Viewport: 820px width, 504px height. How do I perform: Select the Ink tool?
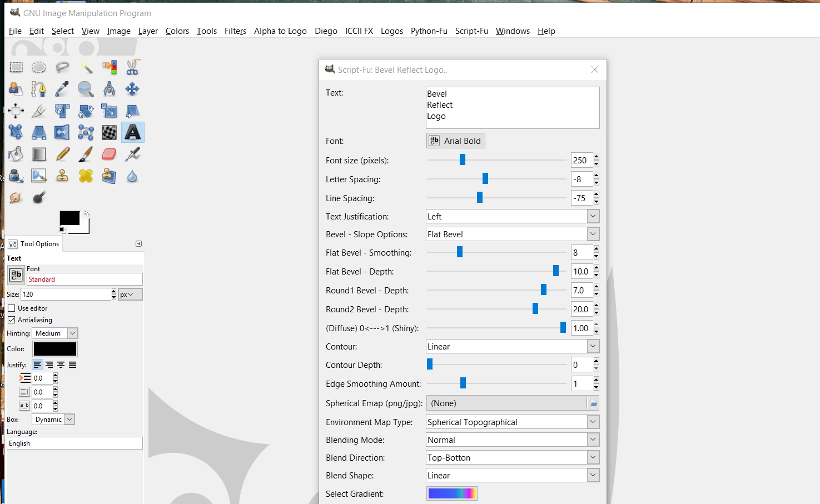click(16, 176)
